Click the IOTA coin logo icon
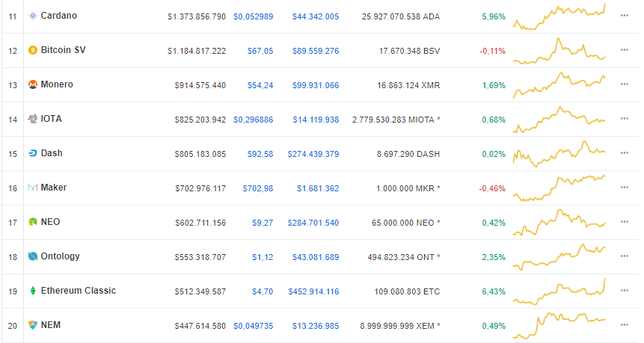The height and width of the screenshot is (343, 644). point(32,119)
